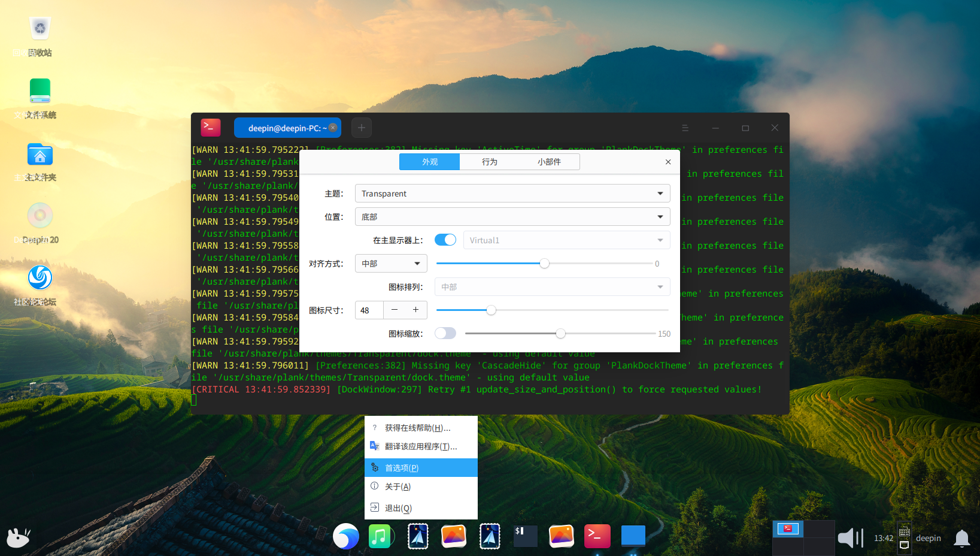The height and width of the screenshot is (556, 980).
Task: Open notifications via the bell icon
Action: (962, 538)
